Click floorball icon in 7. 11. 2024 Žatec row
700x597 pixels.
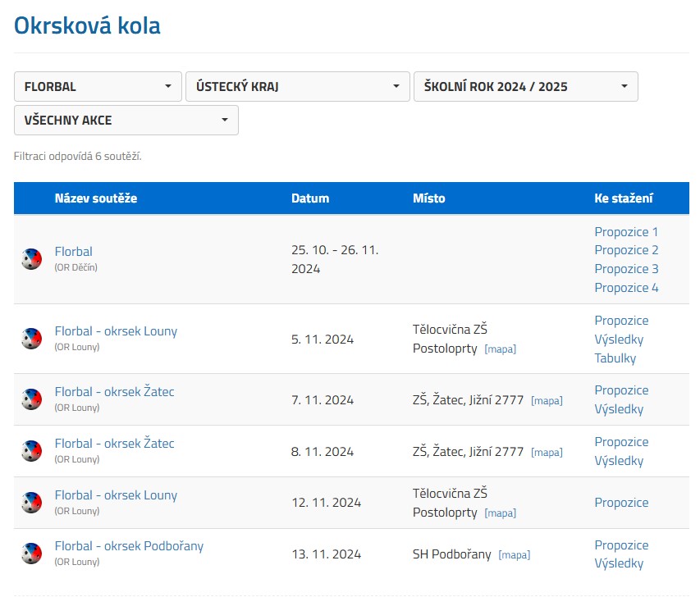[x=31, y=399]
